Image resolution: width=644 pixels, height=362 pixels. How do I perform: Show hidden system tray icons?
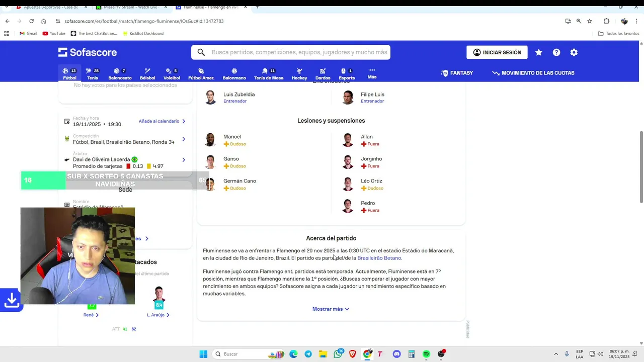coord(556,354)
